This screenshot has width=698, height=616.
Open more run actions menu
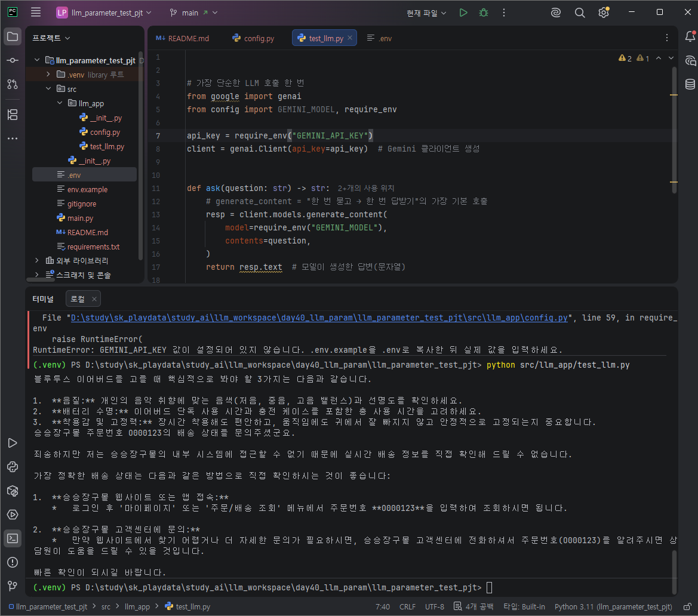(x=504, y=13)
